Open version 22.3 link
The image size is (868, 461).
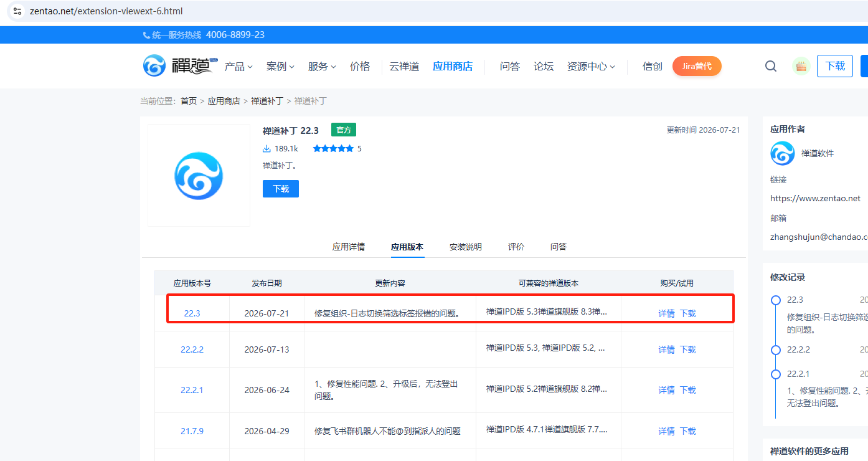coord(192,313)
